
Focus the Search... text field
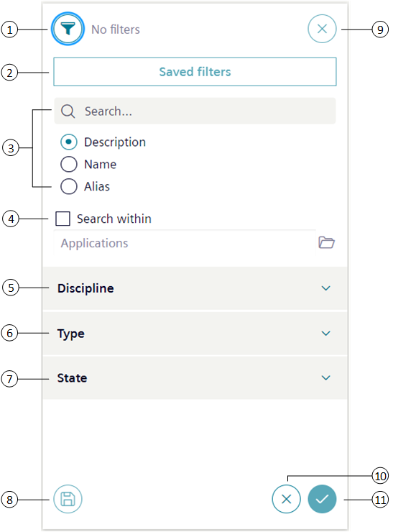pos(195,111)
